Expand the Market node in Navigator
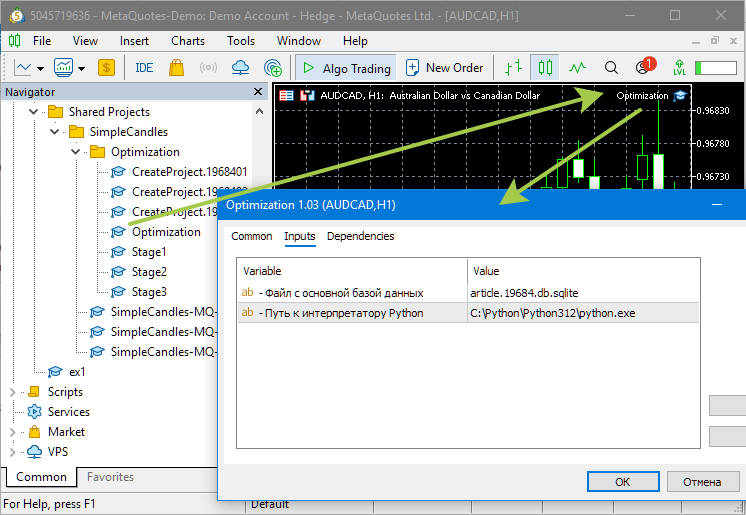 (13, 432)
